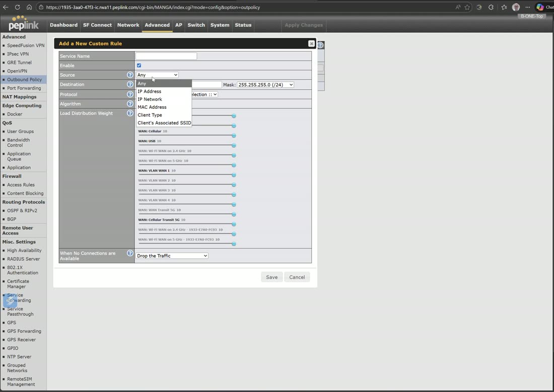This screenshot has width=554, height=392.
Task: Adjust the WAN: Cellular weight slider
Action: pyautogui.click(x=234, y=136)
